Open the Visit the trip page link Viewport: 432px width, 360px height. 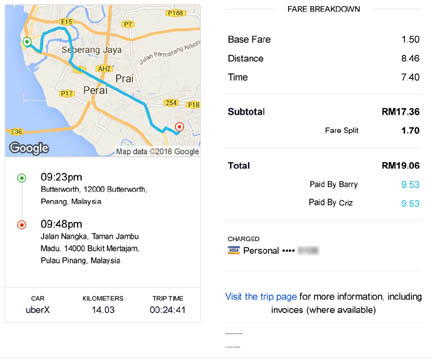[261, 296]
